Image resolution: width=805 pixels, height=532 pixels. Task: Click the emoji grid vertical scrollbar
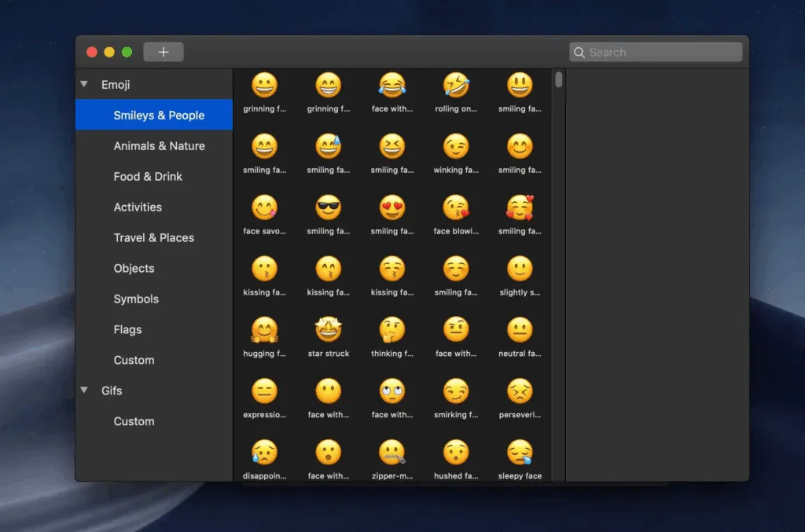[x=559, y=80]
